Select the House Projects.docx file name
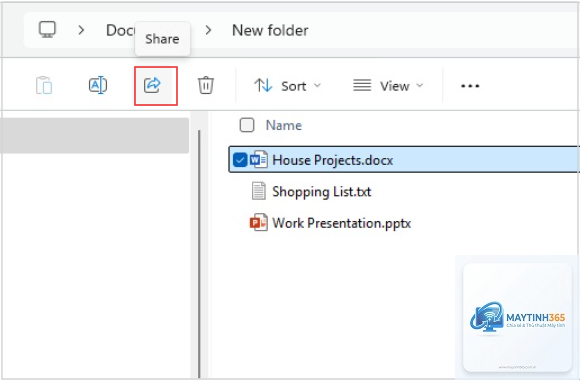The width and height of the screenshot is (580, 380). (333, 160)
